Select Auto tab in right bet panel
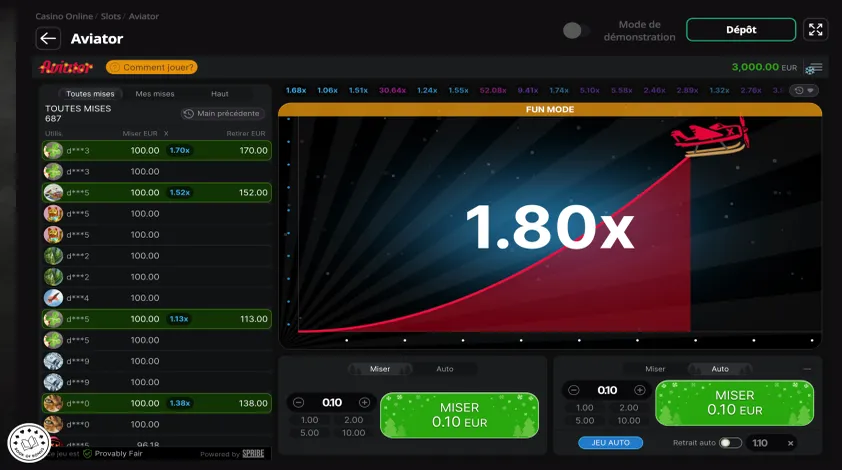The width and height of the screenshot is (842, 470). point(720,369)
